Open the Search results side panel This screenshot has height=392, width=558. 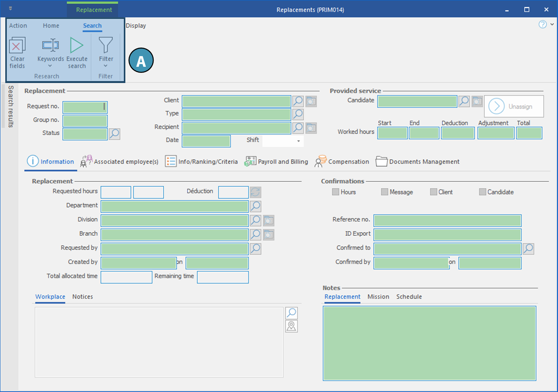point(11,106)
